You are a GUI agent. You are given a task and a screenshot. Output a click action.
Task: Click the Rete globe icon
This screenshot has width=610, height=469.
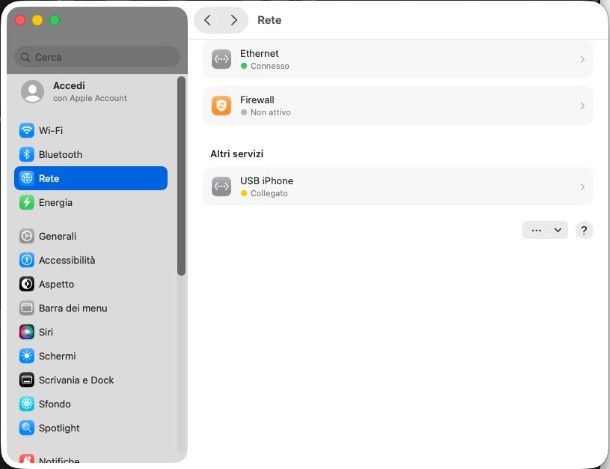click(x=26, y=178)
